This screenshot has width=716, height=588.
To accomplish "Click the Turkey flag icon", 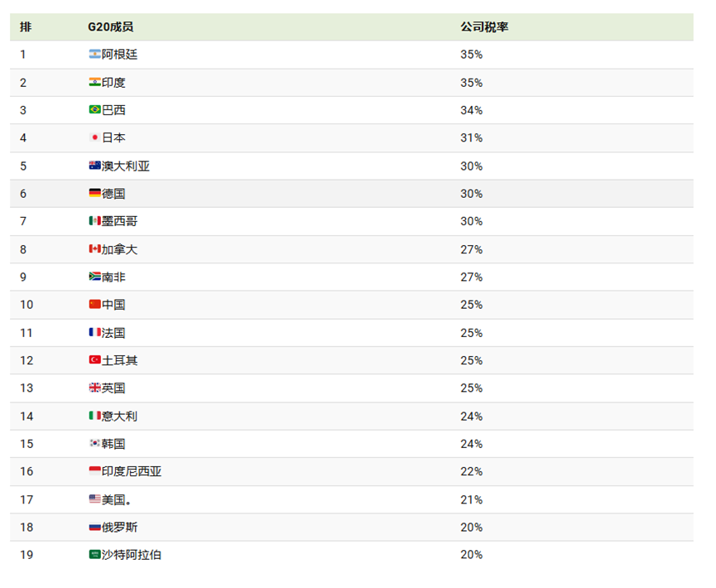I will coord(94,360).
